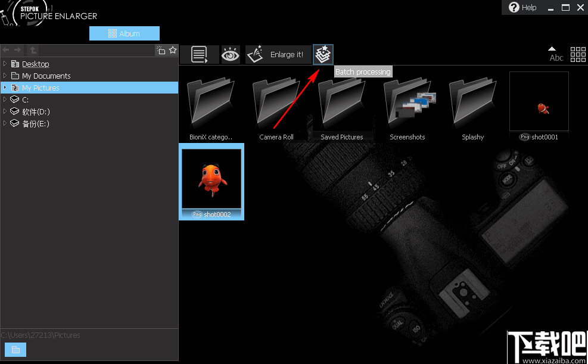This screenshot has height=364, width=588.
Task: Expand the 备份(E:) drive node
Action: (5, 123)
